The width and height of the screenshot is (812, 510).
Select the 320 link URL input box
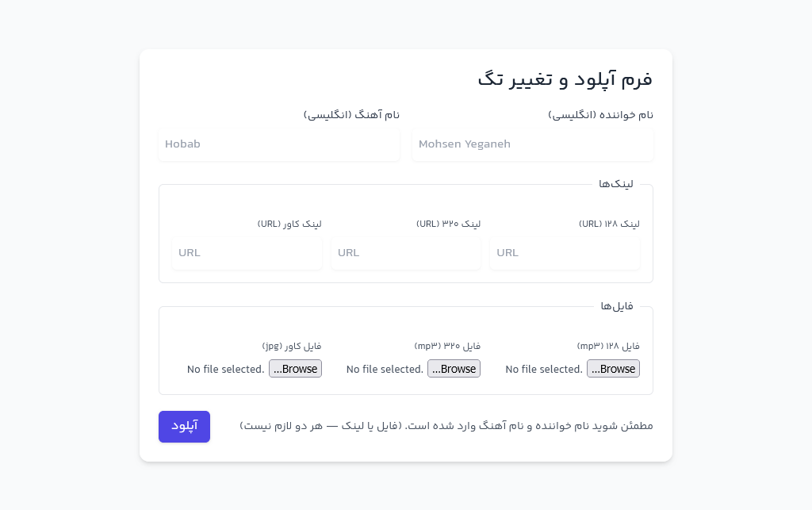pyautogui.click(x=406, y=252)
